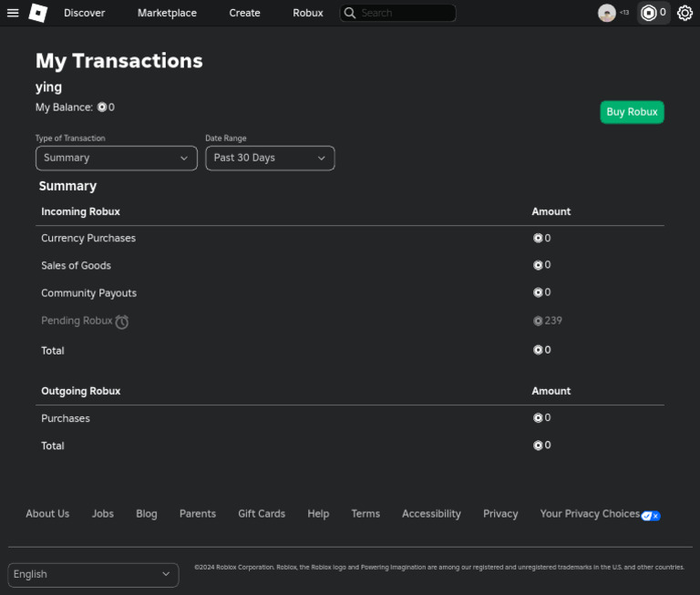Open the English language selector
The image size is (700, 595).
pos(93,575)
